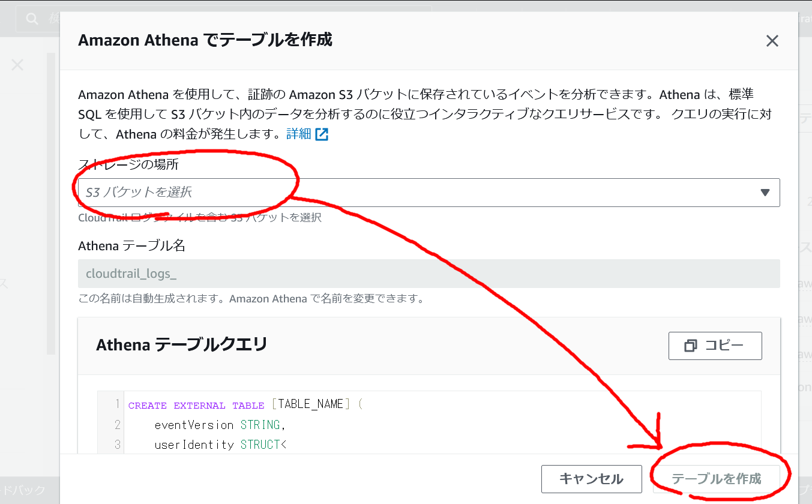Open the 詳細 external link
812x504 pixels.
point(307,134)
